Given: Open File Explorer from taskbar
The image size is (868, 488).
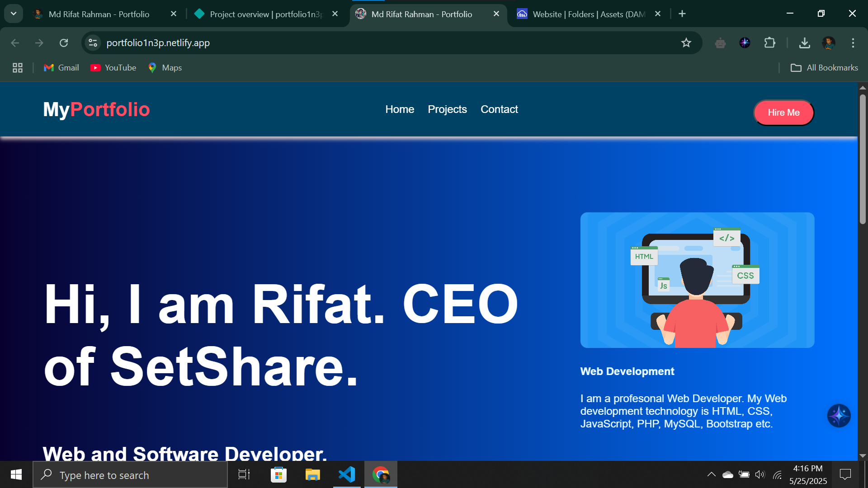Looking at the screenshot, I should coord(312,474).
